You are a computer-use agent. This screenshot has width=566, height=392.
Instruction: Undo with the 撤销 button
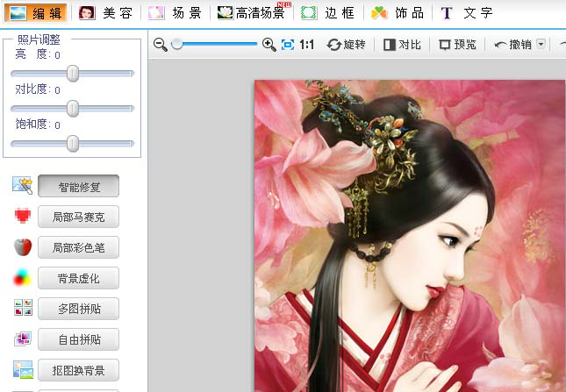pyautogui.click(x=512, y=44)
